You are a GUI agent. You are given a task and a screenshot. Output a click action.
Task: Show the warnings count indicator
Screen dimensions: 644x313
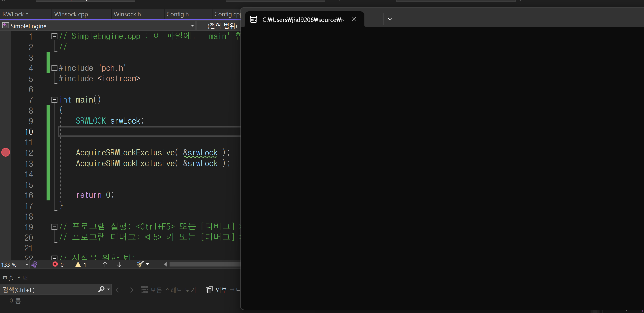point(81,265)
